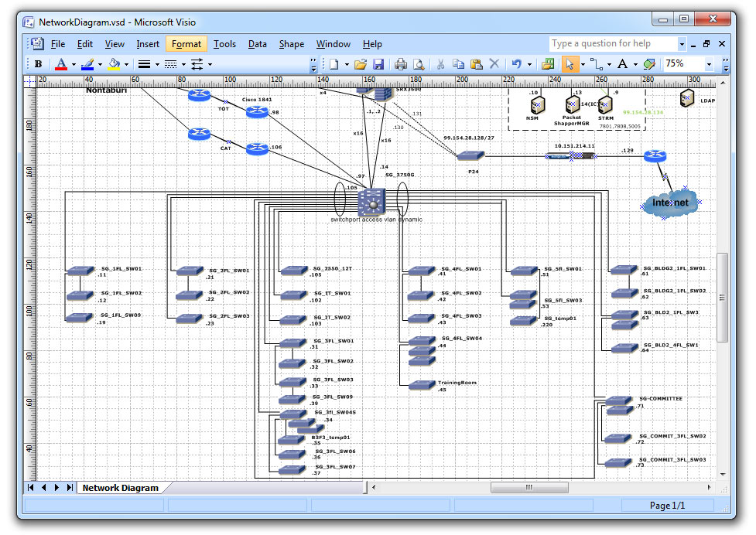Open the Help menu
This screenshot has height=535, width=756.
pos(372,44)
